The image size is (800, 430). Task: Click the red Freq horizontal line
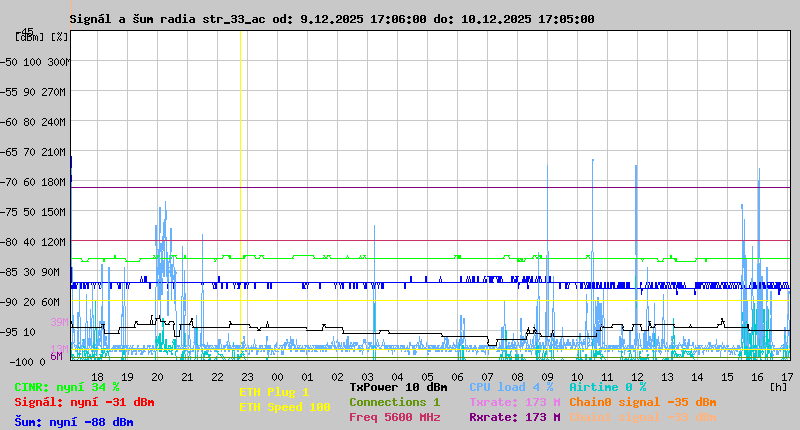430,241
